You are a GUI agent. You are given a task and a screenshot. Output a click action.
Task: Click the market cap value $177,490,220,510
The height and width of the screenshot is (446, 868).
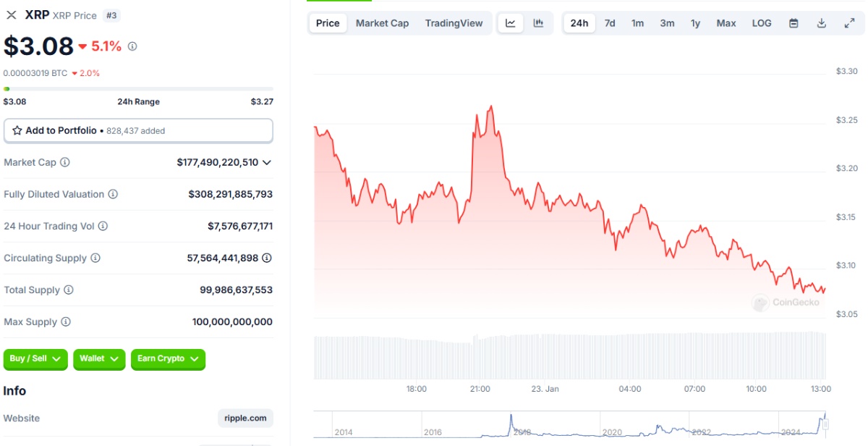[218, 162]
